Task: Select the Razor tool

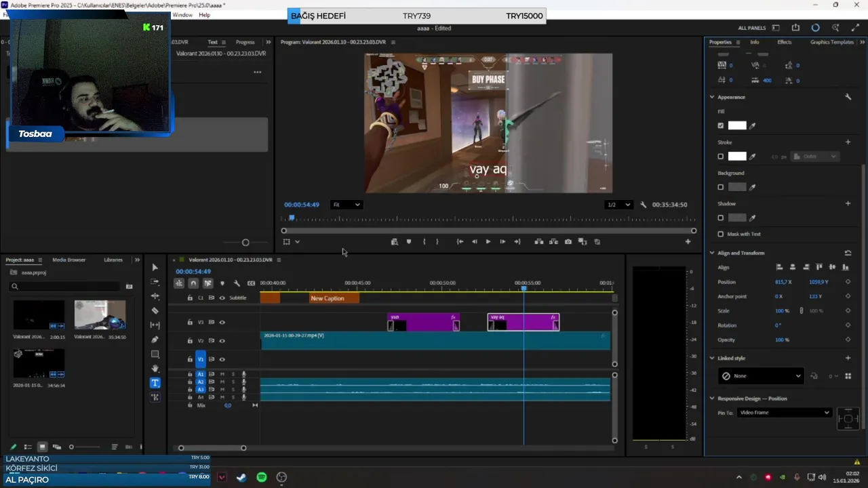Action: click(x=155, y=311)
